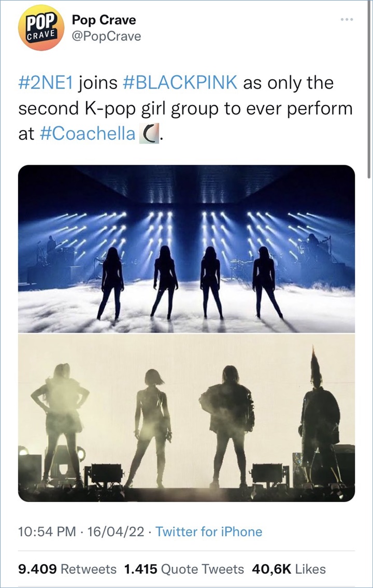Open the #BLACKPINK hashtag
The image size is (373, 588).
point(180,83)
